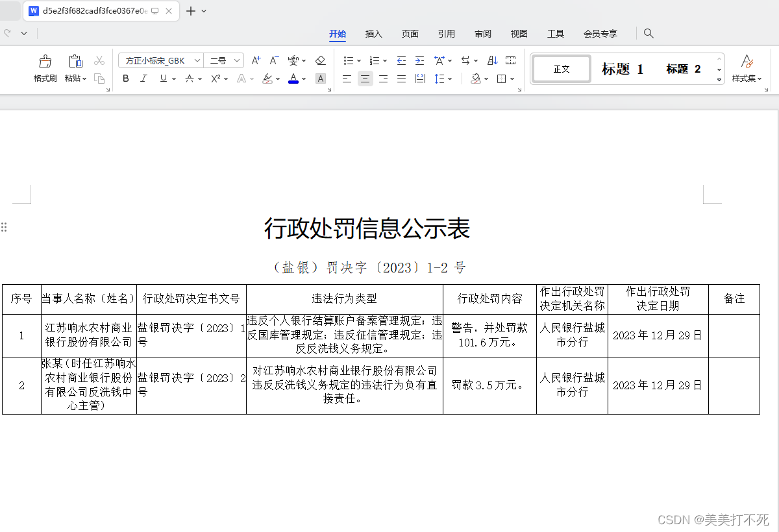Click table cell 罚款 3.5 万元。
This screenshot has width=779, height=532.
point(489,385)
